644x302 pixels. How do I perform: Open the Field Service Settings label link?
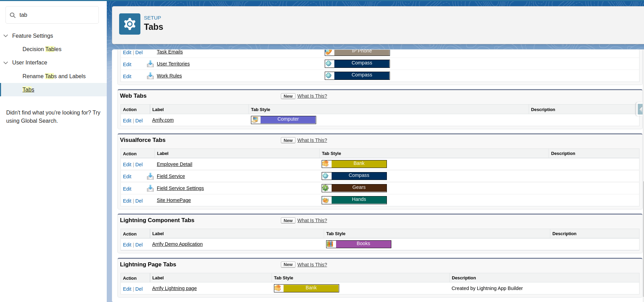click(x=180, y=188)
